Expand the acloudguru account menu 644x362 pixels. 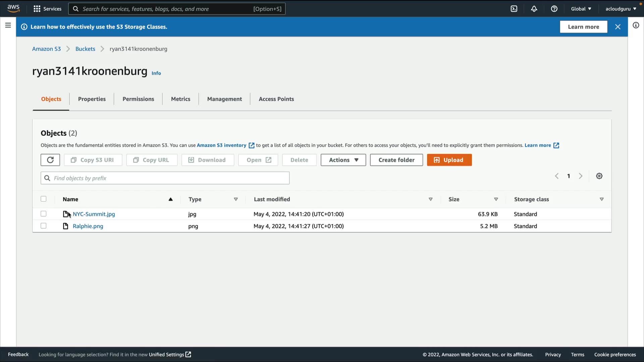[x=621, y=9]
